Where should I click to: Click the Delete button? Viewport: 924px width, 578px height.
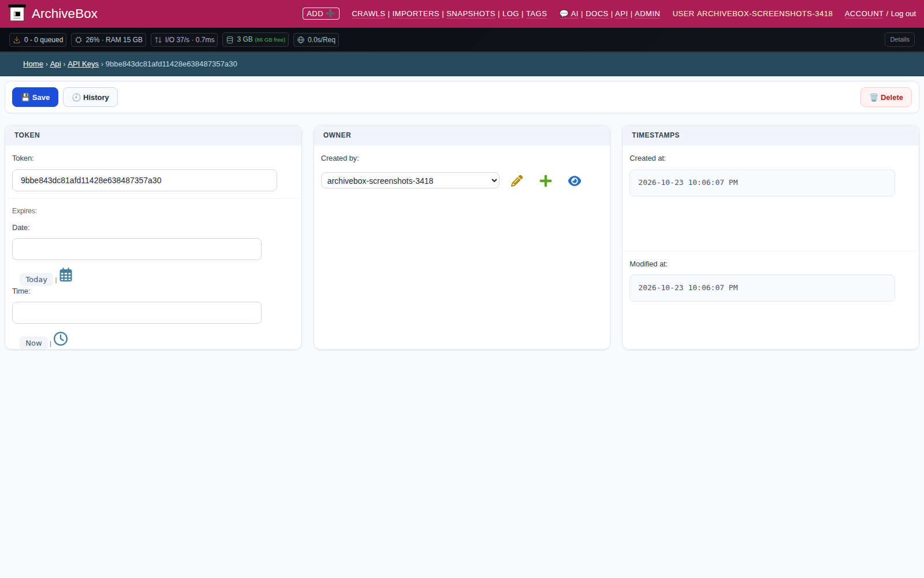pos(886,97)
